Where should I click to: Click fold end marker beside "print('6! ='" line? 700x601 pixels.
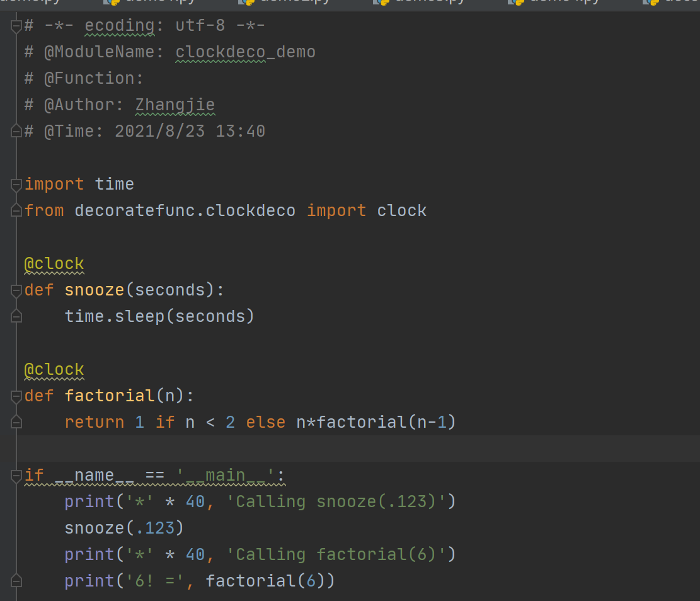tap(16, 581)
